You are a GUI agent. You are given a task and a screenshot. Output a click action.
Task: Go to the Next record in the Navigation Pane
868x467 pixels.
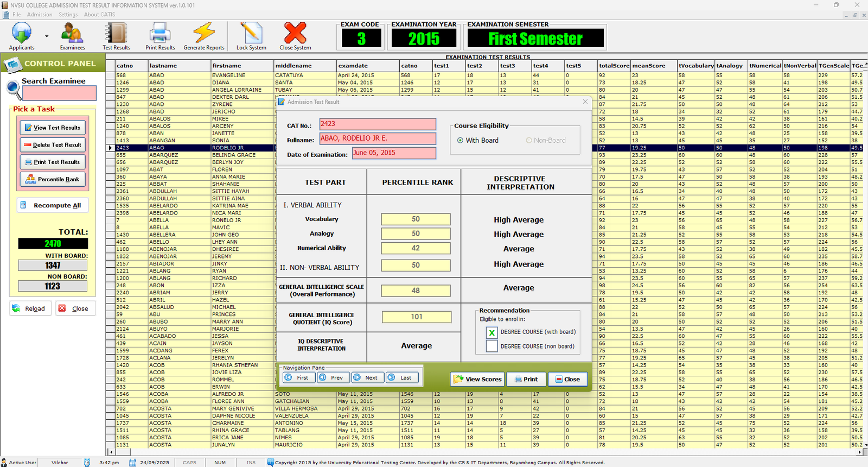click(366, 378)
